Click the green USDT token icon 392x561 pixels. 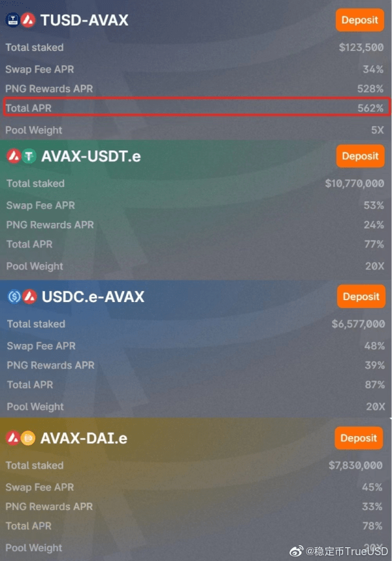pos(29,156)
